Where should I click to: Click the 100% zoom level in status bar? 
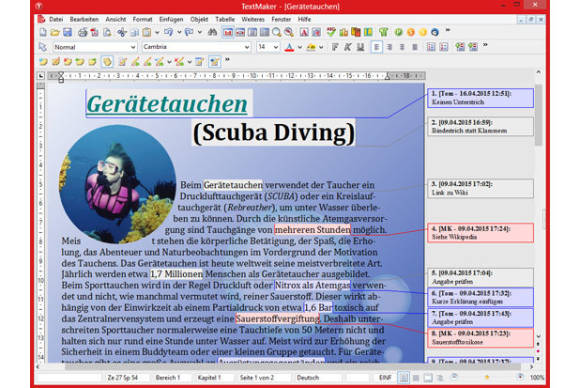click(537, 378)
